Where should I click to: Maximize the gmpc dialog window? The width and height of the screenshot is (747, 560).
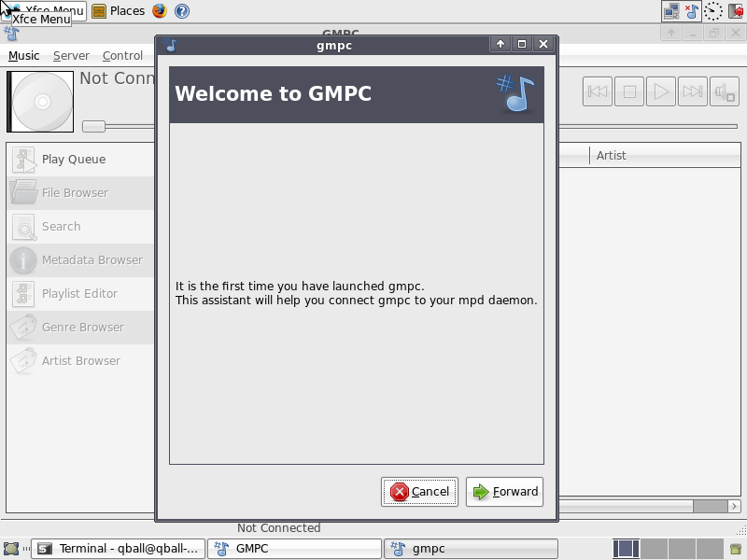coord(522,44)
